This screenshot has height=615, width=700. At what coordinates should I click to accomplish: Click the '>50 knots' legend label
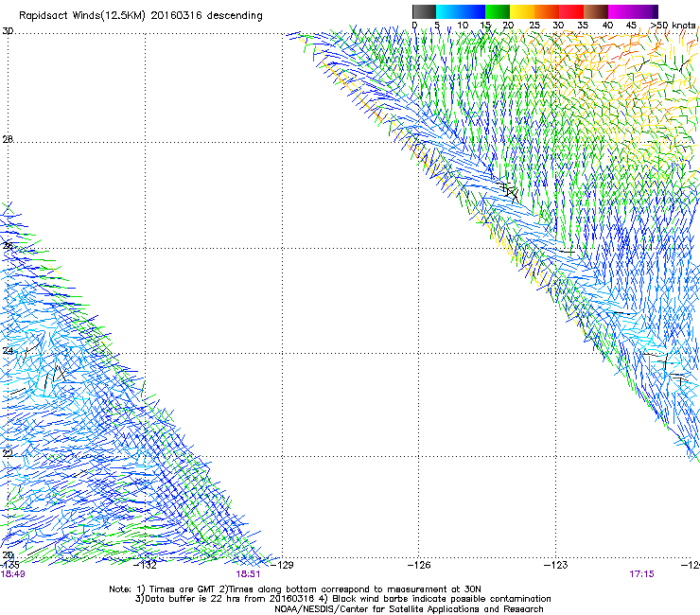coord(674,26)
